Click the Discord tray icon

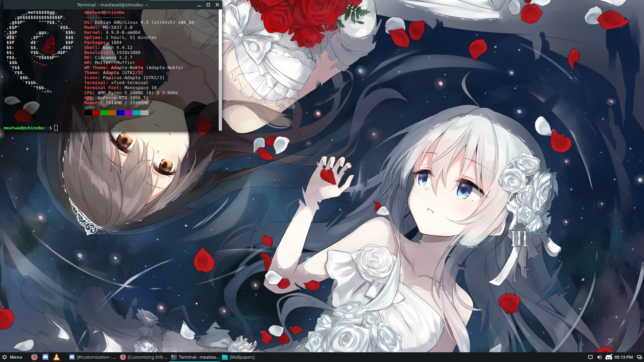(x=608, y=357)
